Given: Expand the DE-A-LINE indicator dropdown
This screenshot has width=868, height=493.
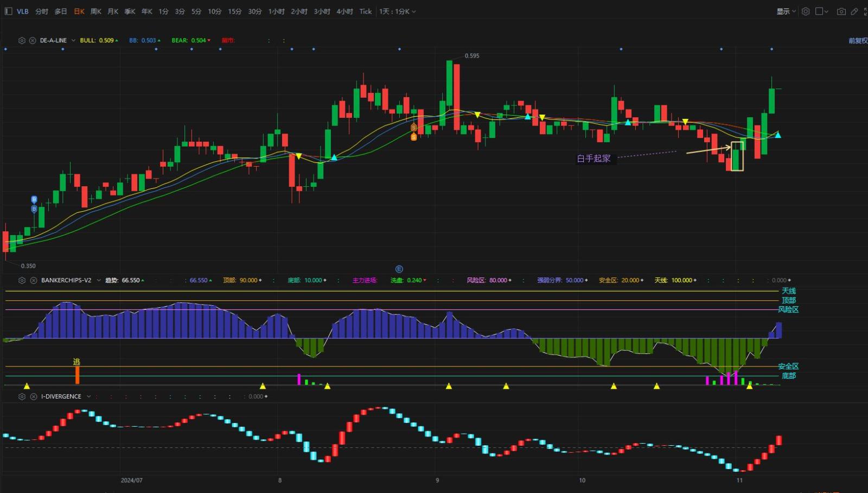Looking at the screenshot, I should [73, 40].
